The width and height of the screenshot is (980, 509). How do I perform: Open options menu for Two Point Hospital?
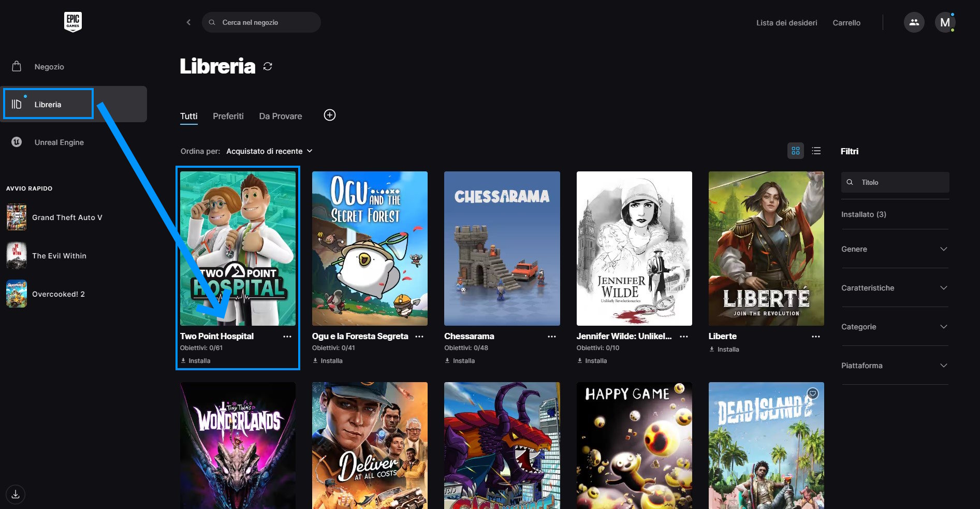click(x=287, y=337)
